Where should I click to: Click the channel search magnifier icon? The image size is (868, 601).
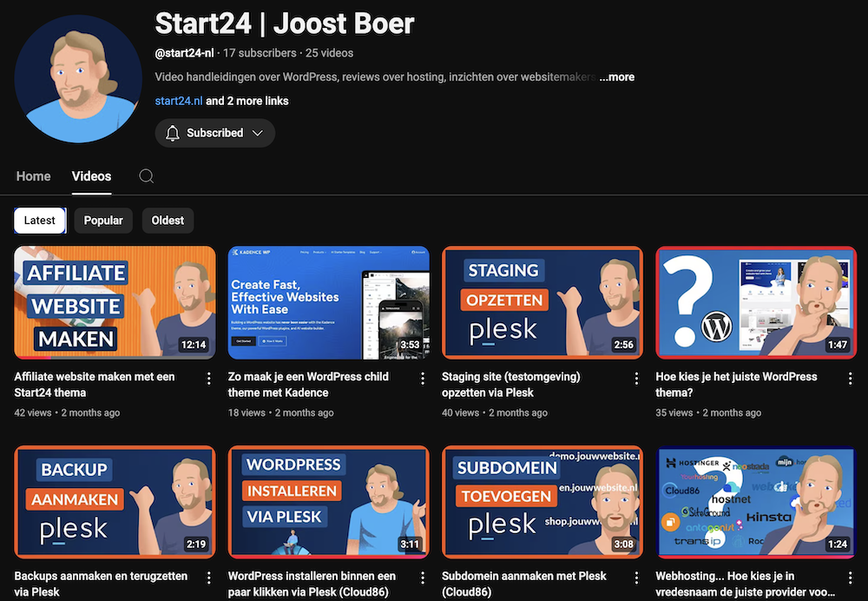[x=147, y=176]
